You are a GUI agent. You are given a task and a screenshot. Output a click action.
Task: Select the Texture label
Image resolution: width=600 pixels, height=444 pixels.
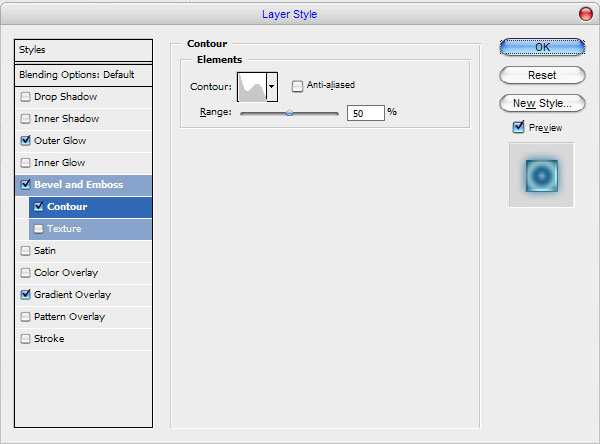(x=64, y=229)
